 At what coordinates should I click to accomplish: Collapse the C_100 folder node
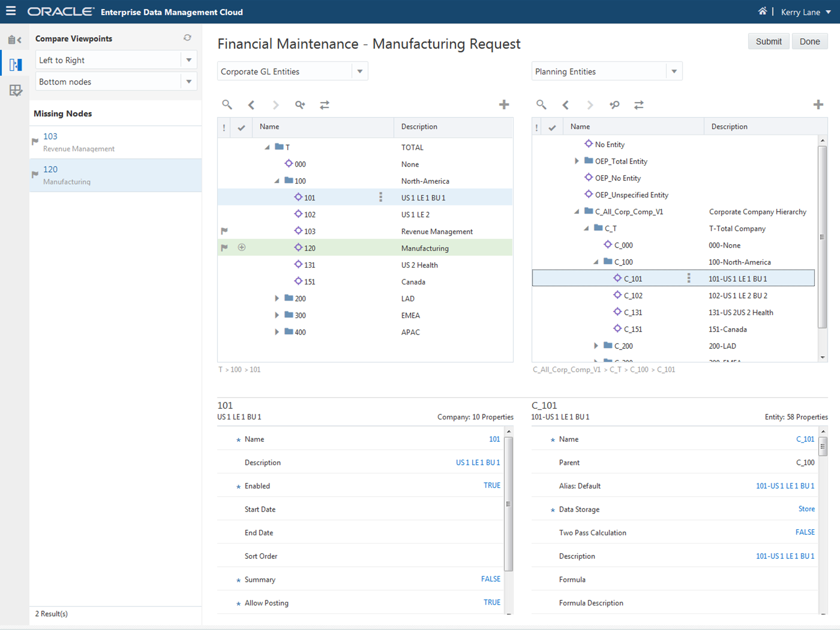(x=596, y=262)
